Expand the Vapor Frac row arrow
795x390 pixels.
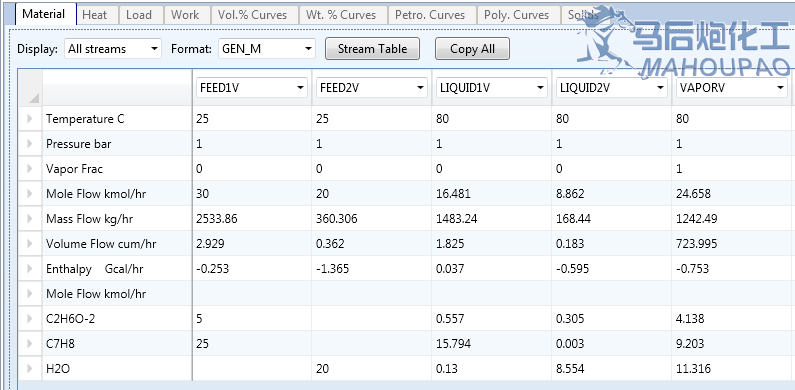point(29,168)
